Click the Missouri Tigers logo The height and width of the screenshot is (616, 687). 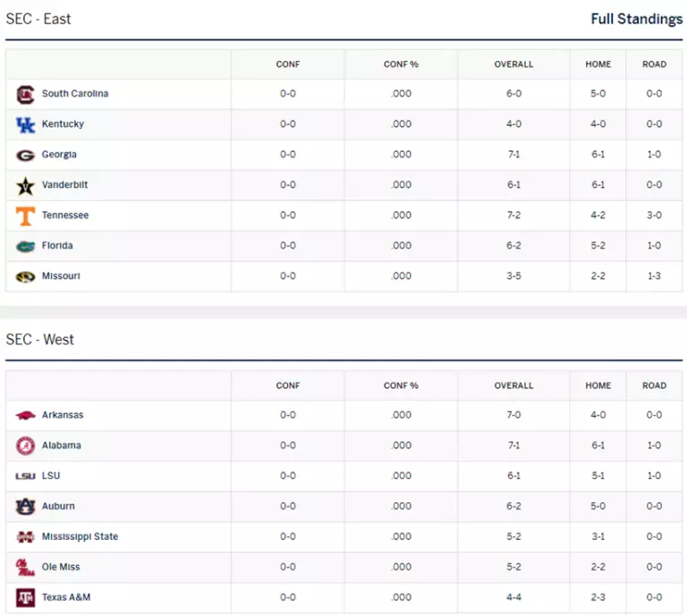pos(25,276)
